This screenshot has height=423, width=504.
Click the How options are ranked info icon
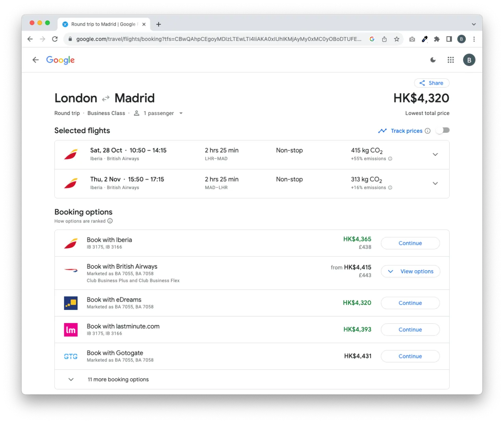110,221
